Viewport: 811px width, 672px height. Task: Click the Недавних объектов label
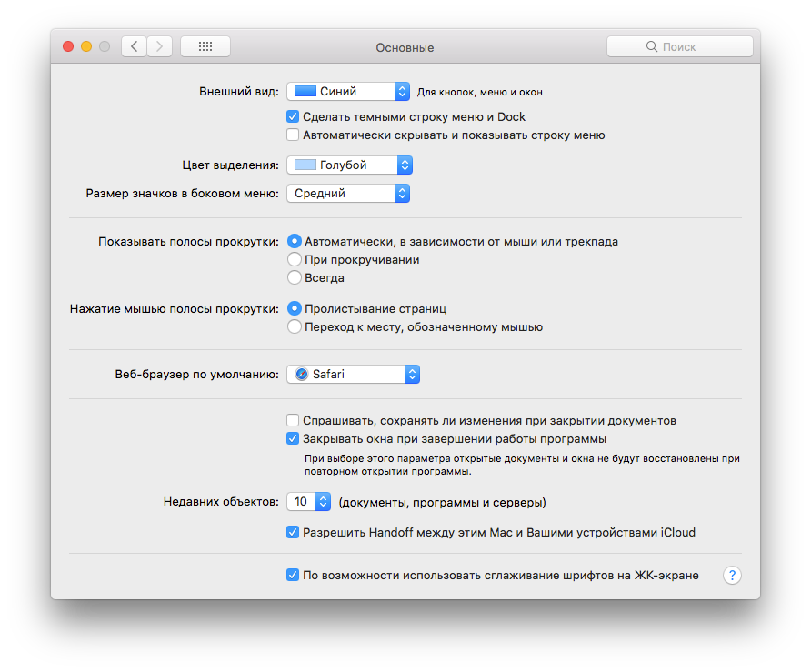pos(221,502)
